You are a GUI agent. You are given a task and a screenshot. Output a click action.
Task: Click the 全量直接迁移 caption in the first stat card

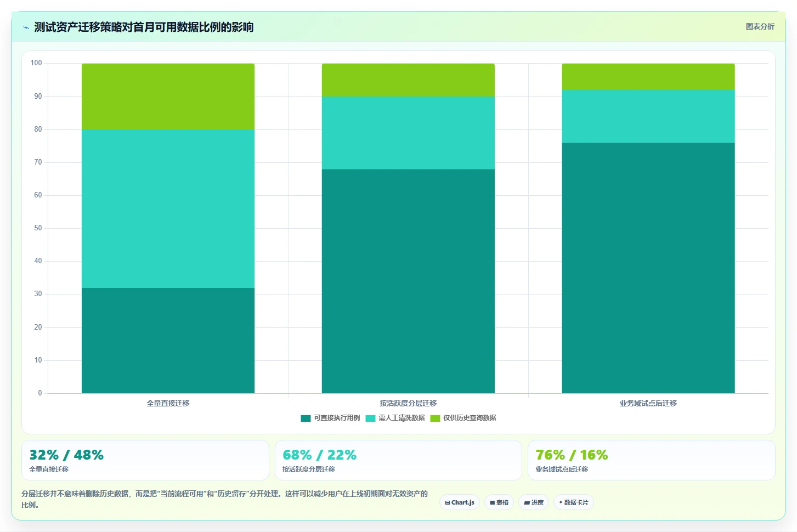(49, 469)
